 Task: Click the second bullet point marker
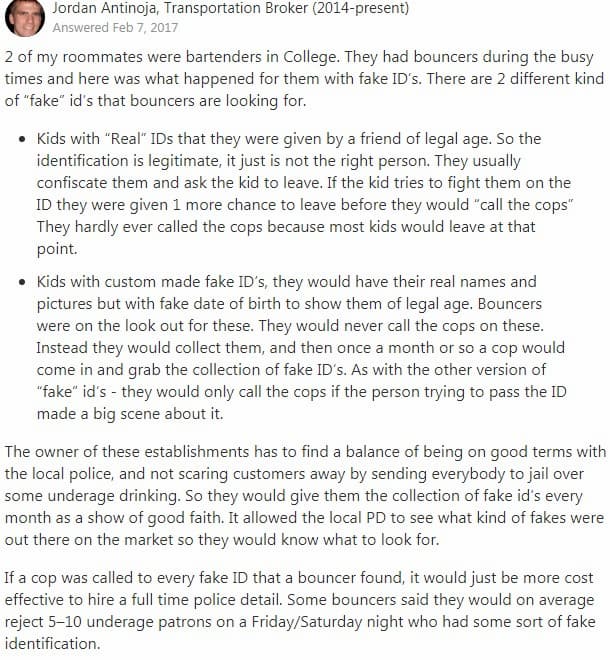coord(22,282)
